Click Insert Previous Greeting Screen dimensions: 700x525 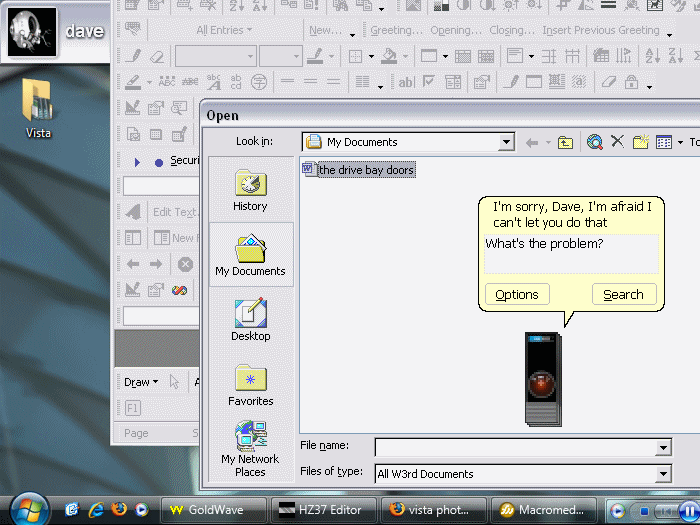pyautogui.click(x=601, y=30)
